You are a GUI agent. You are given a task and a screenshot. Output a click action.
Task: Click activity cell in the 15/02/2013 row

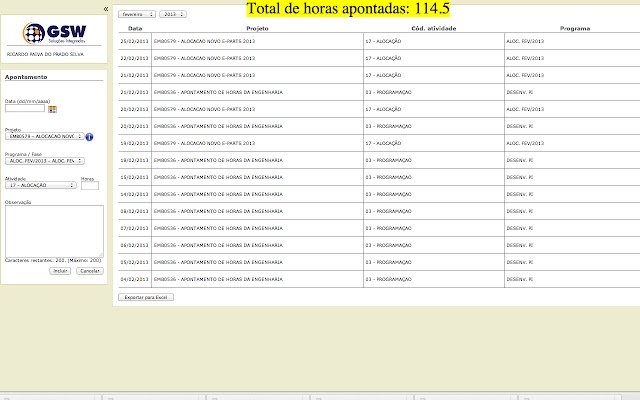(434, 177)
